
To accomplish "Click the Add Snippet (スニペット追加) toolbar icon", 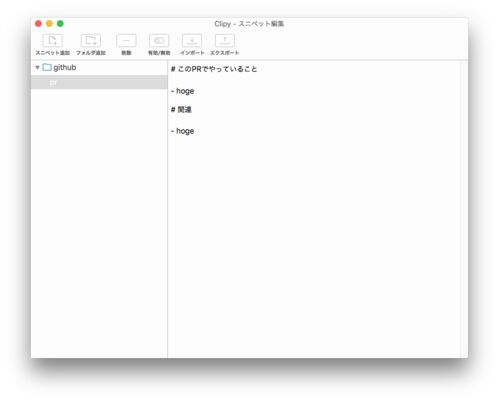I will (x=52, y=41).
